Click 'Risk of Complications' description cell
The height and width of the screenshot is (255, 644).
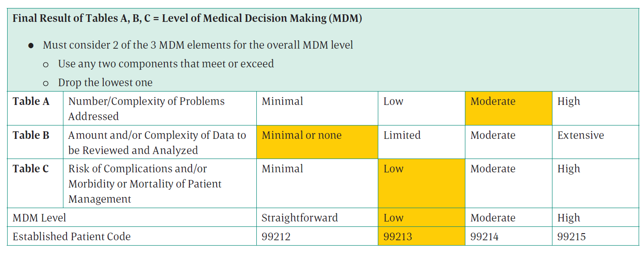click(159, 184)
